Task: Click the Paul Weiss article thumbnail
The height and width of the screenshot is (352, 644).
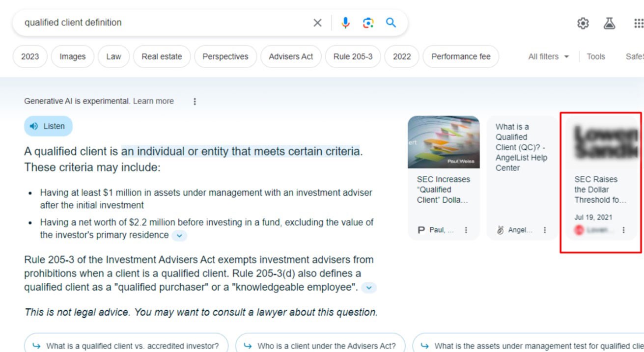Action: tap(444, 142)
